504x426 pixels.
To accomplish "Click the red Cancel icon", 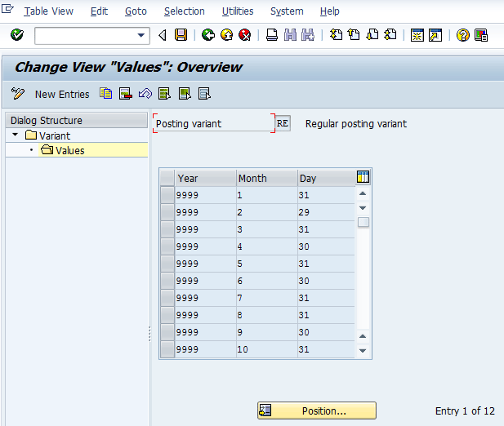I will coord(243,35).
